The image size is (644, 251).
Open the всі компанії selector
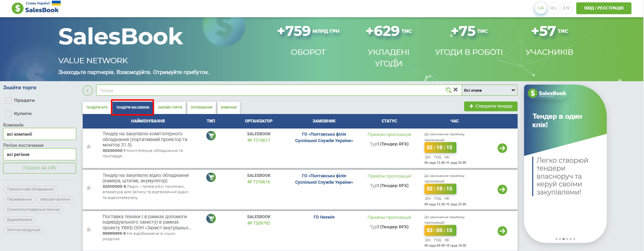pos(40,134)
